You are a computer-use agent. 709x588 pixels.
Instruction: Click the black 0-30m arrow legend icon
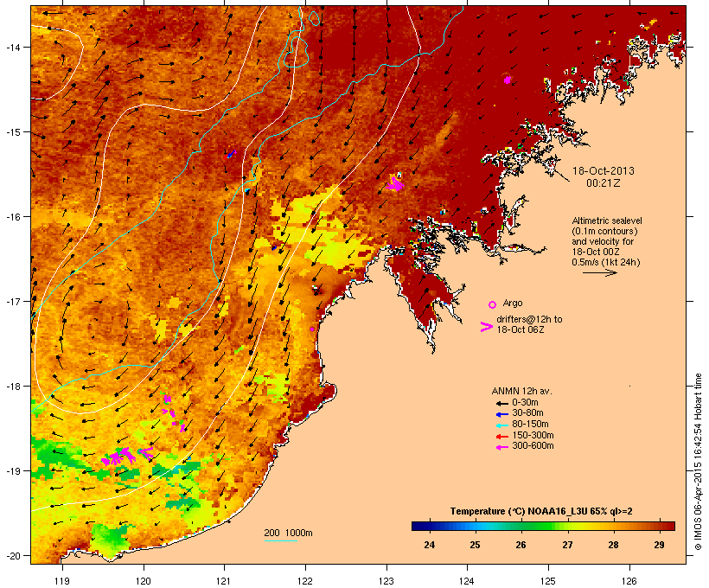coord(501,403)
